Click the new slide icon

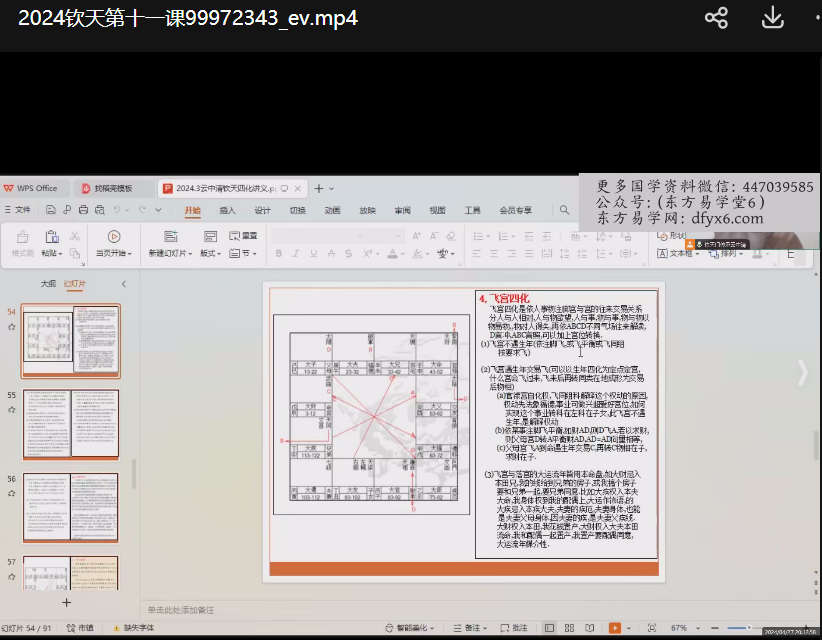tap(172, 237)
